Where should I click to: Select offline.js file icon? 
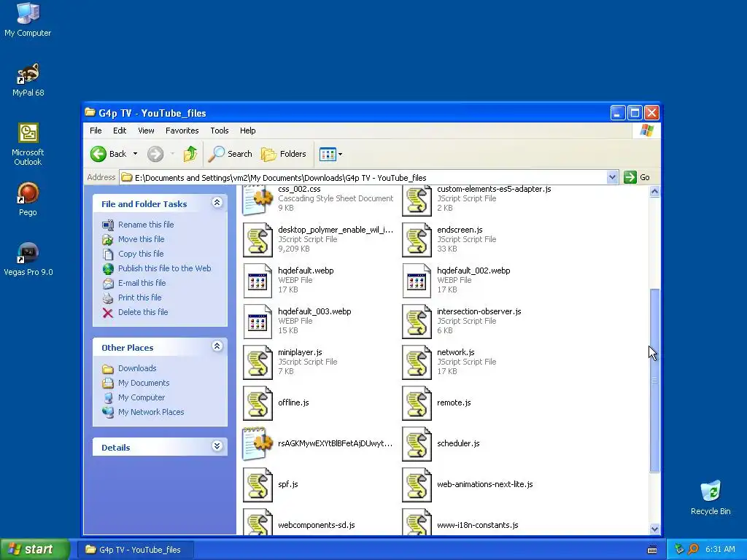click(x=258, y=403)
